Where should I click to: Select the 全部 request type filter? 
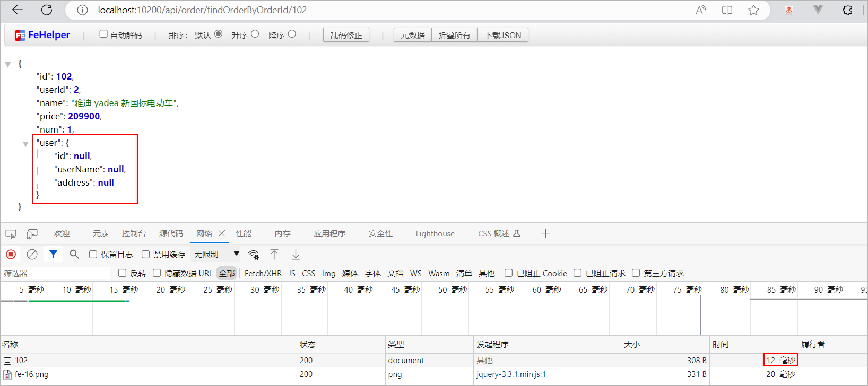click(227, 274)
